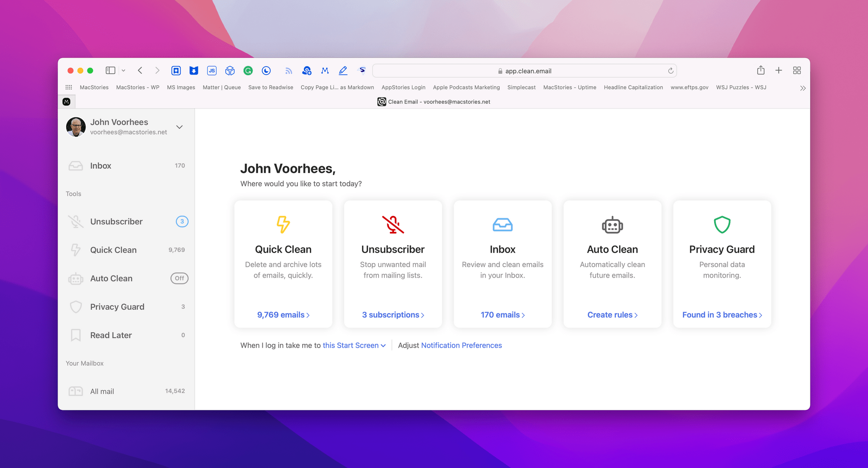The height and width of the screenshot is (468, 868).
Task: Click the 3 subscriptions Unsubscriber button
Action: tap(393, 314)
